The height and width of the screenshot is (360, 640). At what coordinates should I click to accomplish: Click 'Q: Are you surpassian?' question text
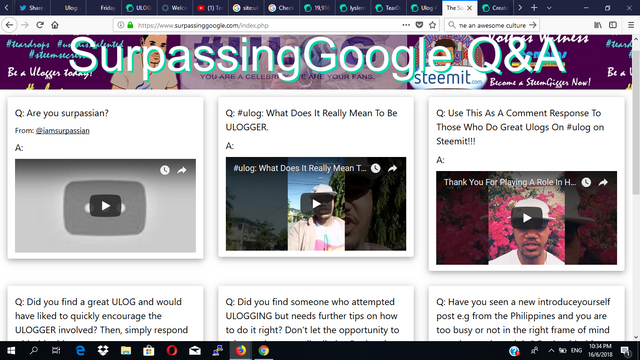62,113
